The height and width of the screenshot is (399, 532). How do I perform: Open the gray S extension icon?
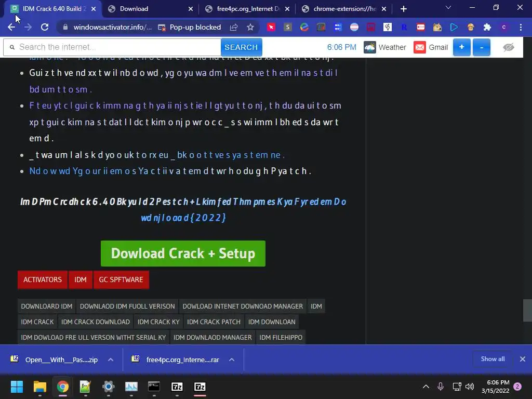pyautogui.click(x=288, y=27)
